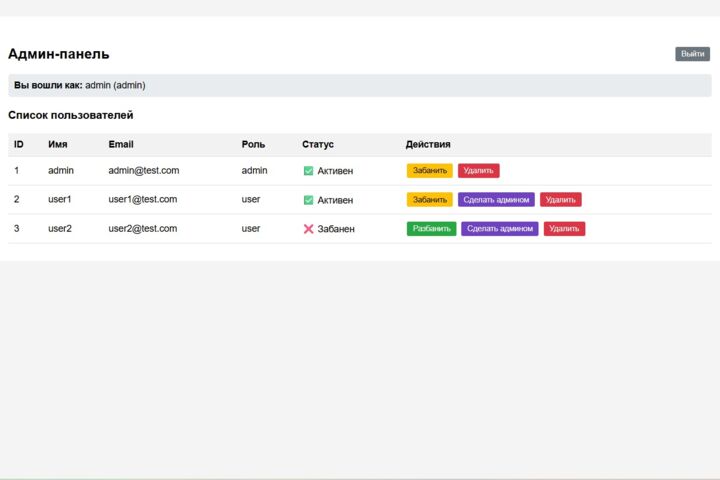
Task: Click the ID column header
Action: [x=18, y=144]
